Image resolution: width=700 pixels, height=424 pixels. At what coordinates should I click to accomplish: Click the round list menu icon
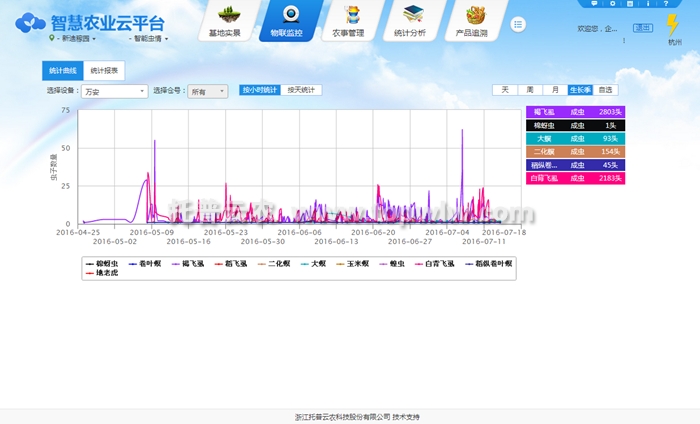click(518, 24)
